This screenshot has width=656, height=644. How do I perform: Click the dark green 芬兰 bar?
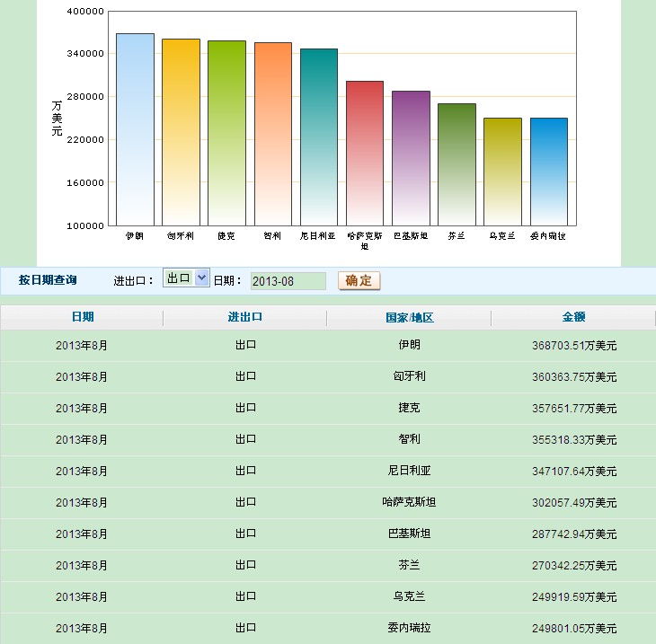457,164
